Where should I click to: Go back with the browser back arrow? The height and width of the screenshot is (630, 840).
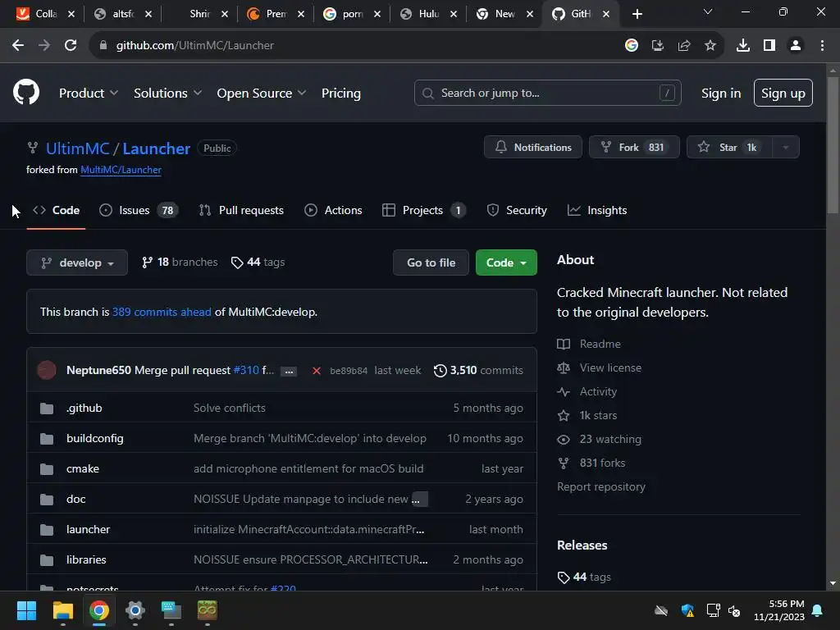pyautogui.click(x=18, y=46)
